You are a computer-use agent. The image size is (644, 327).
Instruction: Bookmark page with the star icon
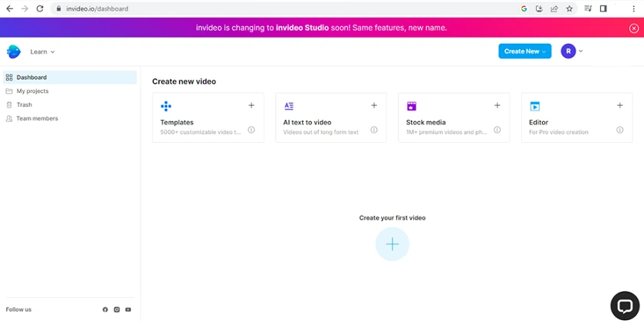(569, 8)
